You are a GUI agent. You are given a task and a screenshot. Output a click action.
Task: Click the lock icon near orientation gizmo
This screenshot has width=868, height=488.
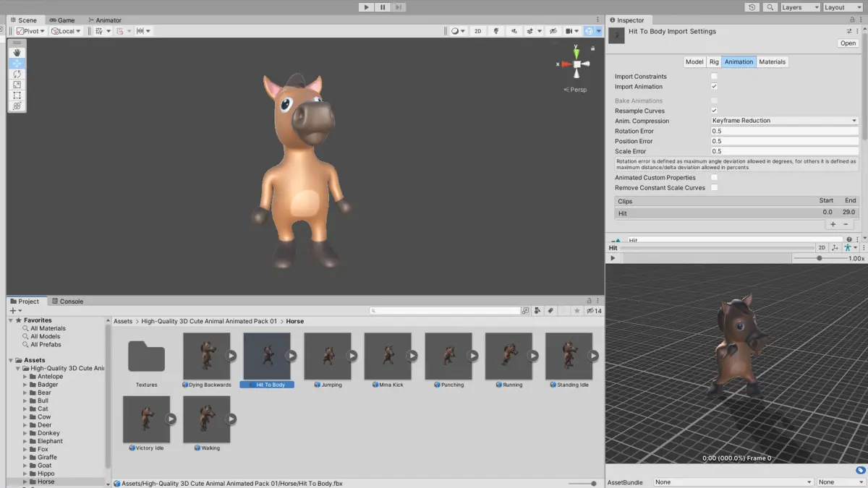(593, 48)
